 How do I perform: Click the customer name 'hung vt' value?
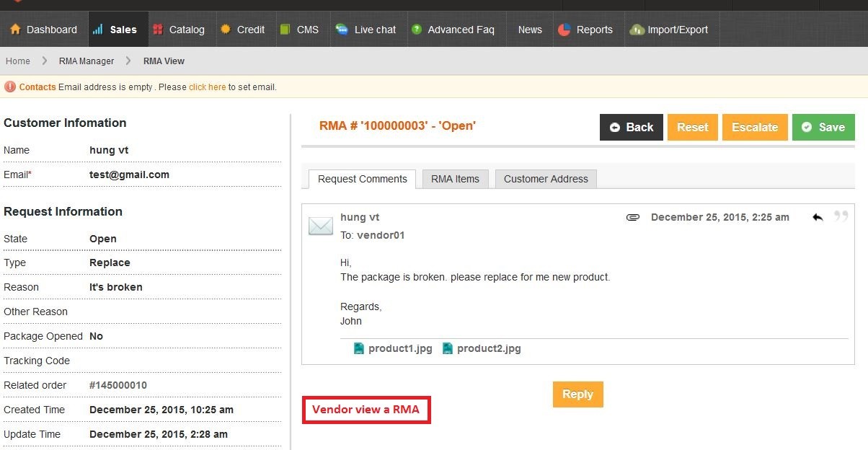[x=109, y=150]
